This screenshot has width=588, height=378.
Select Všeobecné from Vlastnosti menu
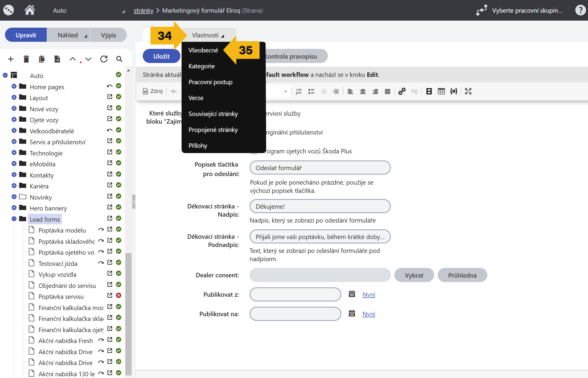tap(203, 50)
